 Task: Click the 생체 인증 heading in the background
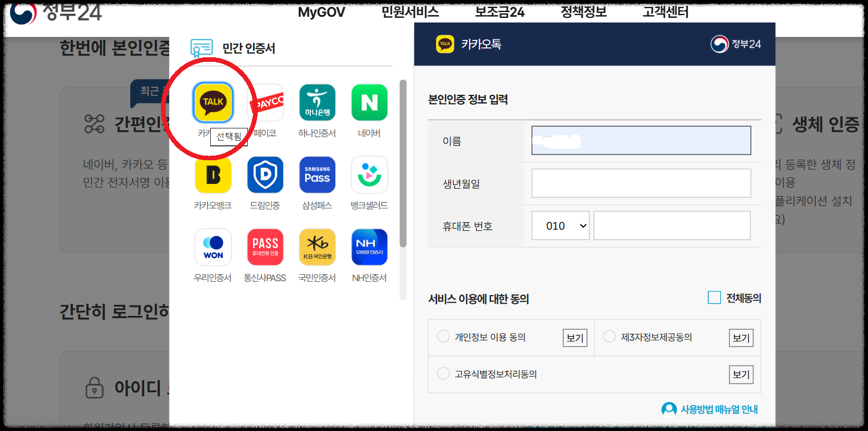[825, 124]
